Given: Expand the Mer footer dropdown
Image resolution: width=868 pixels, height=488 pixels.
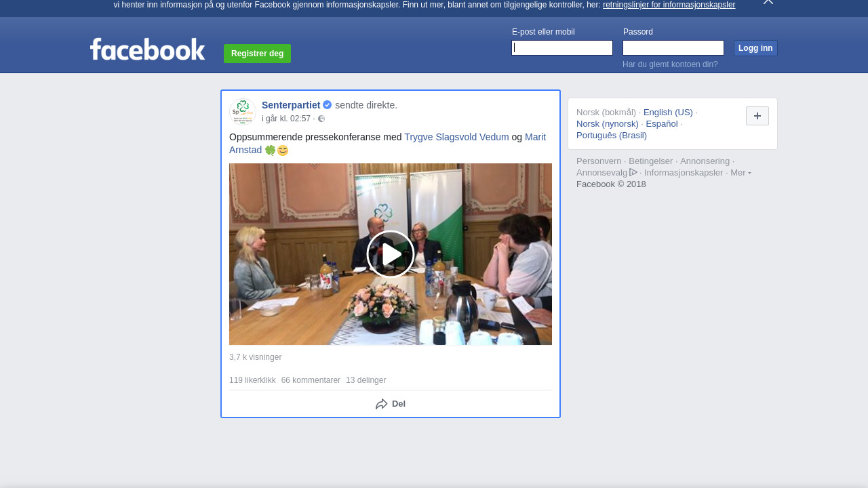Looking at the screenshot, I should tap(741, 173).
